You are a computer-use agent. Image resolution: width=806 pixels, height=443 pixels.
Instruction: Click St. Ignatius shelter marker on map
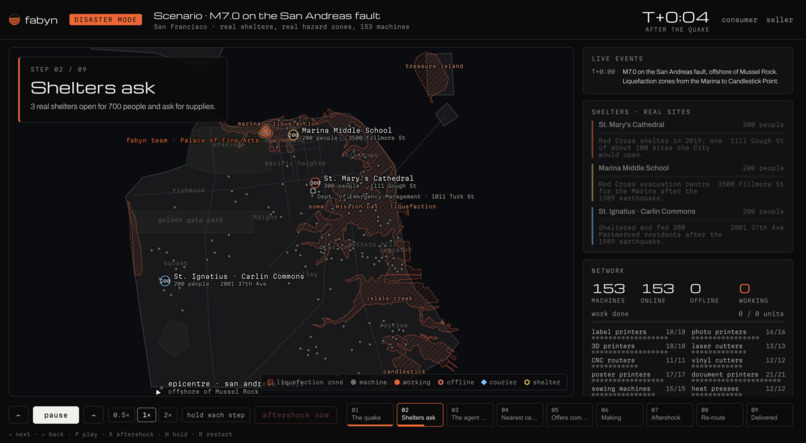coord(164,281)
